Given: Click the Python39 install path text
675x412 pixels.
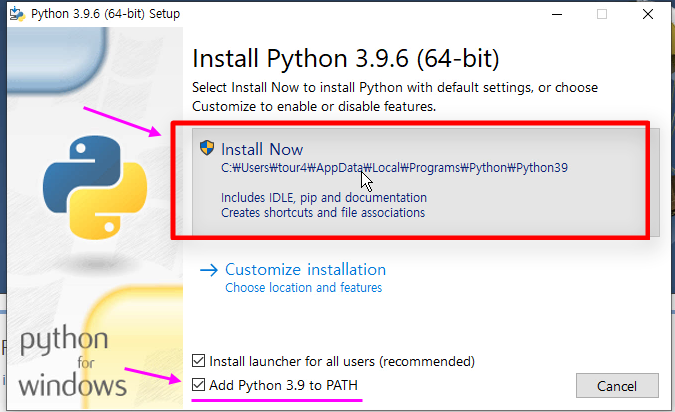Looking at the screenshot, I should tap(394, 167).
